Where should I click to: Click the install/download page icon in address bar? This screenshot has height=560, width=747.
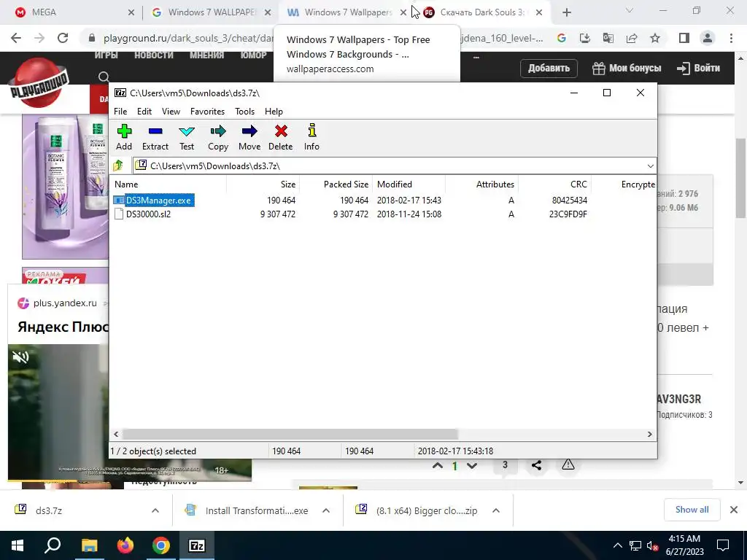click(x=585, y=38)
